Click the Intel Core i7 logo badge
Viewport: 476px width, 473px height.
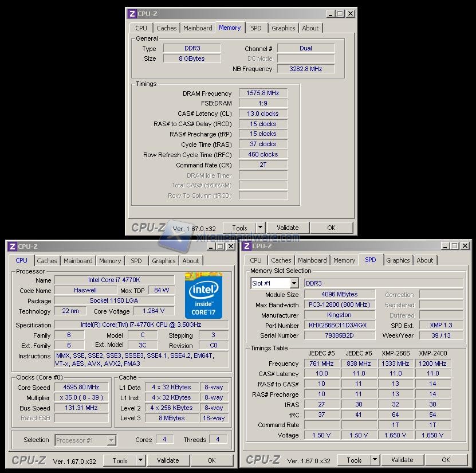tap(203, 296)
